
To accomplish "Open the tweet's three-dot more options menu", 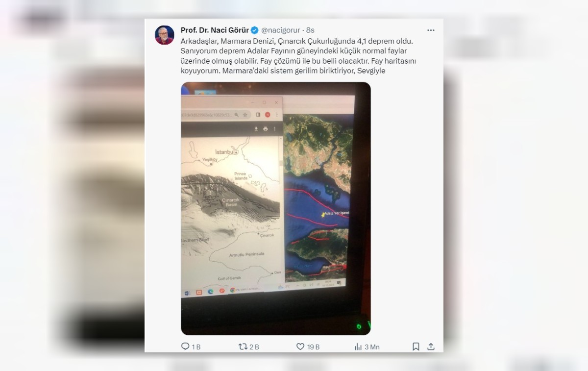I will pos(431,30).
